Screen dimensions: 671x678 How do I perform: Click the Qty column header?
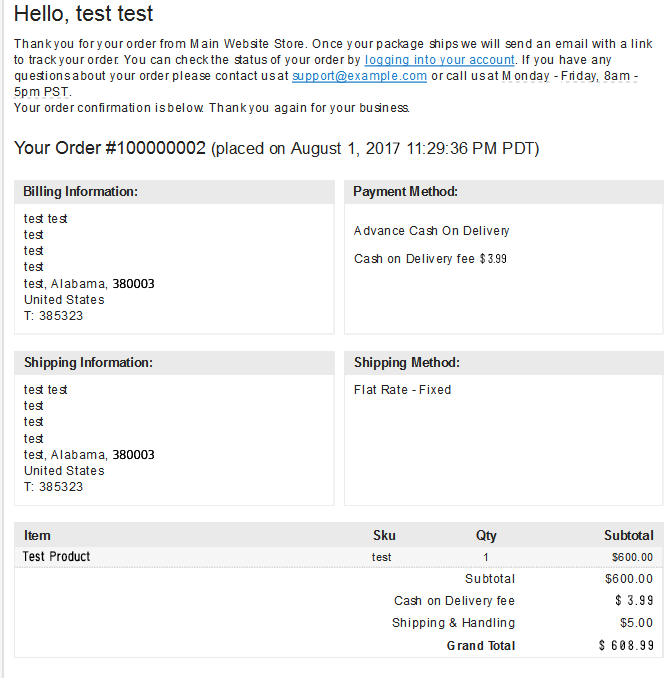click(486, 536)
